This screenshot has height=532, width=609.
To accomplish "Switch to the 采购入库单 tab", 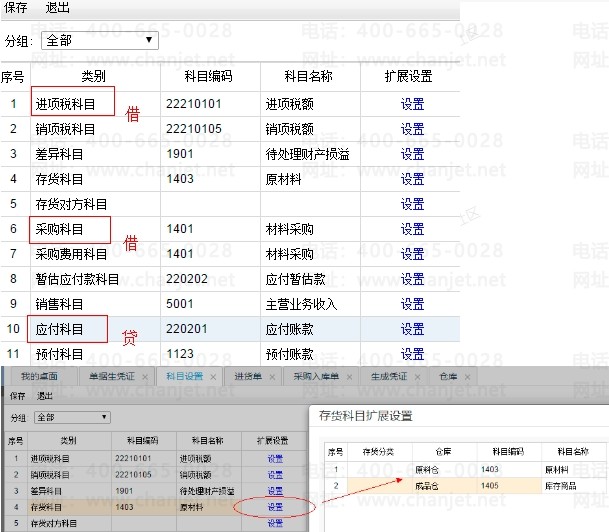I will click(x=315, y=376).
